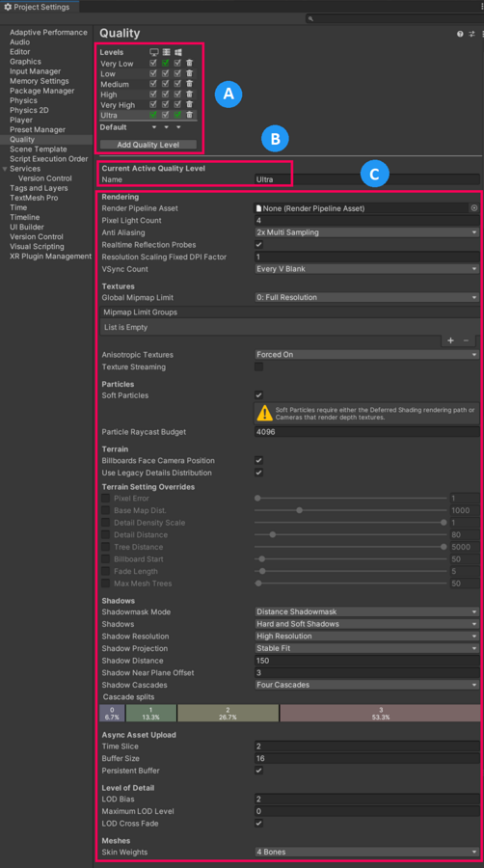Uncheck Persistent Buffer
This screenshot has height=868, width=484.
coord(258,771)
